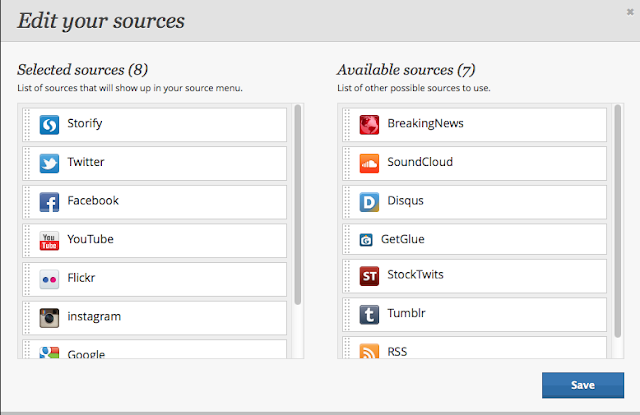Select the YouTube label text

click(90, 239)
